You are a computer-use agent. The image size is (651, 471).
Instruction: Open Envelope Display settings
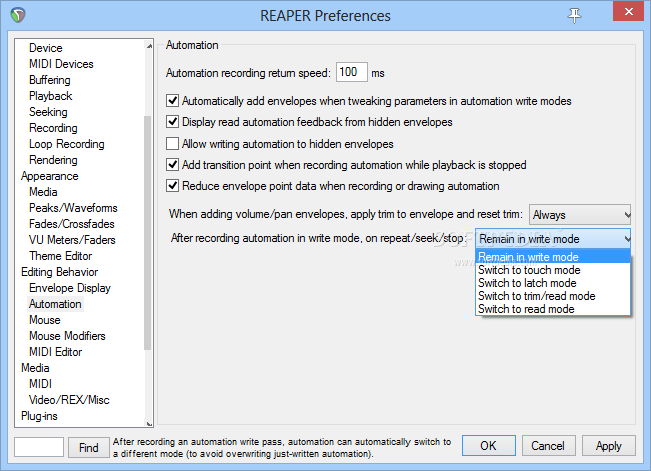(x=70, y=288)
